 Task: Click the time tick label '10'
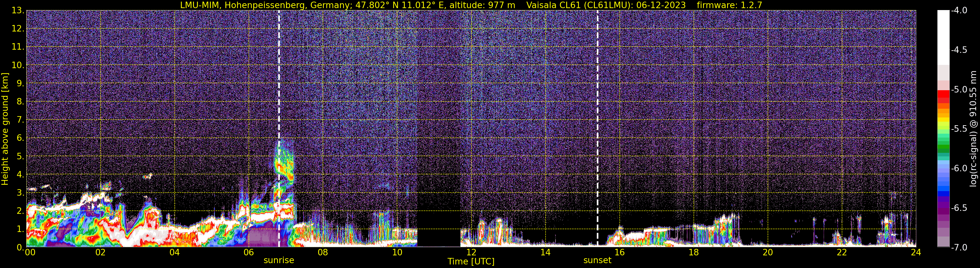coord(397,252)
